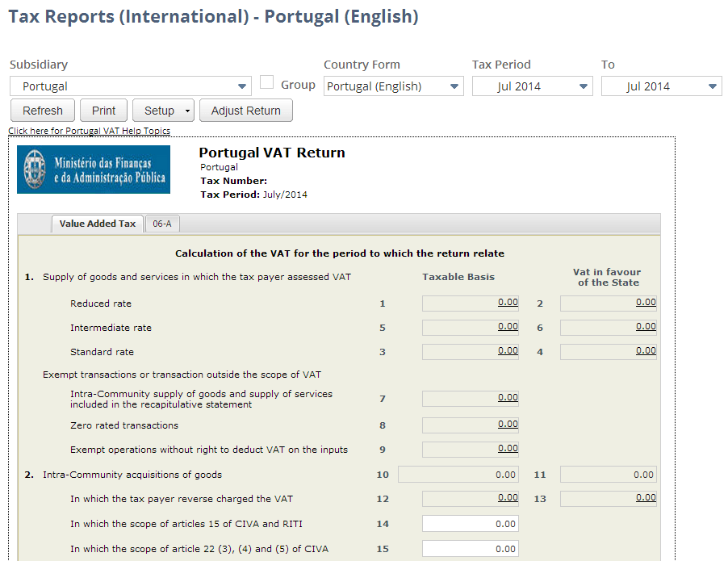Image resolution: width=728 pixels, height=561 pixels.
Task: Open box 4 Standard rate VAT value
Action: point(646,350)
